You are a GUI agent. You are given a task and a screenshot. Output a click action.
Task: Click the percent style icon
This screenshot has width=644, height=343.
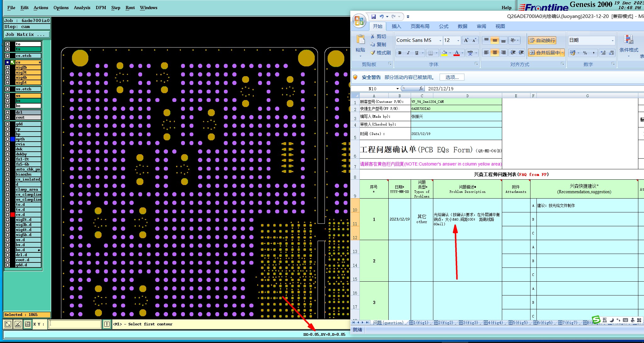pos(585,53)
